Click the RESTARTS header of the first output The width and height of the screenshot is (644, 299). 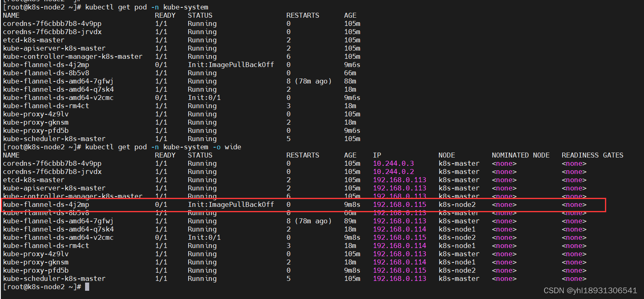point(303,15)
